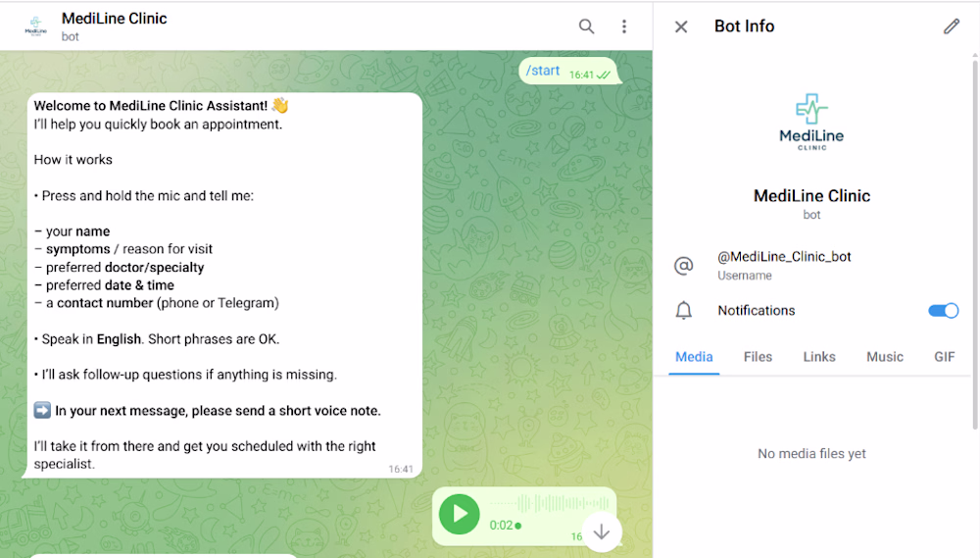Click the 'Bot Info' panel heading

coord(744,26)
